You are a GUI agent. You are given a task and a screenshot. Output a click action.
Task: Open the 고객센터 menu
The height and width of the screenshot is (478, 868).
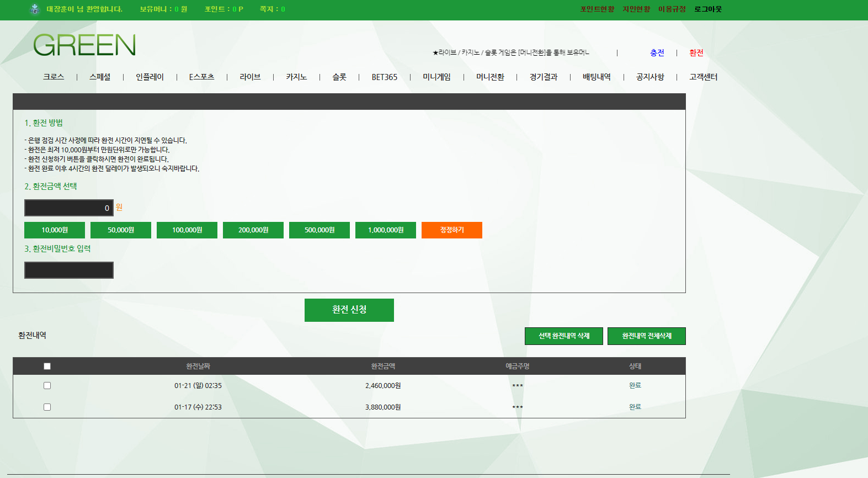[x=703, y=77]
